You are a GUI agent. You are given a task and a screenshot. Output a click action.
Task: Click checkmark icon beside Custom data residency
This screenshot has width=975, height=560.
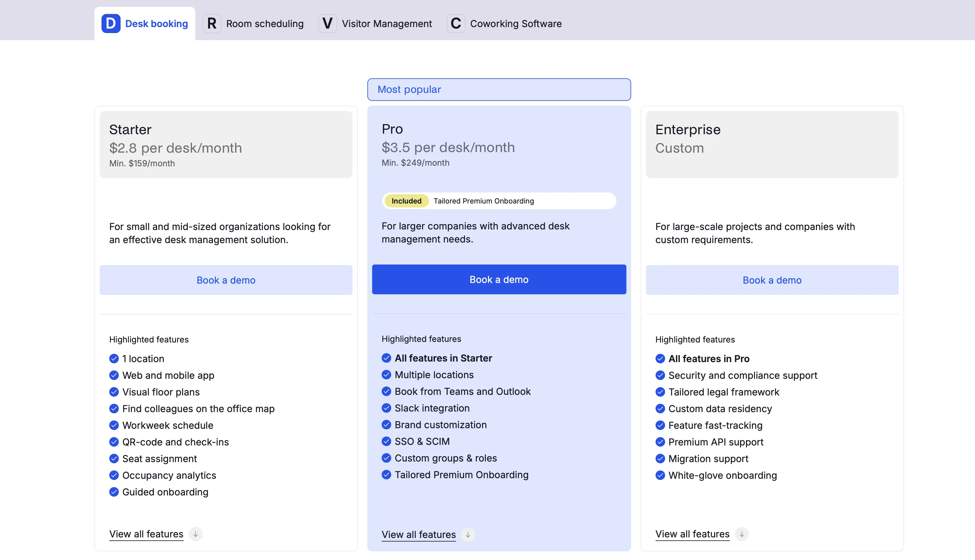tap(660, 409)
